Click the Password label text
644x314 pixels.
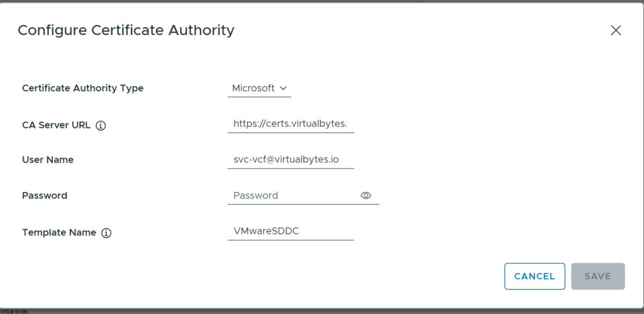(45, 195)
